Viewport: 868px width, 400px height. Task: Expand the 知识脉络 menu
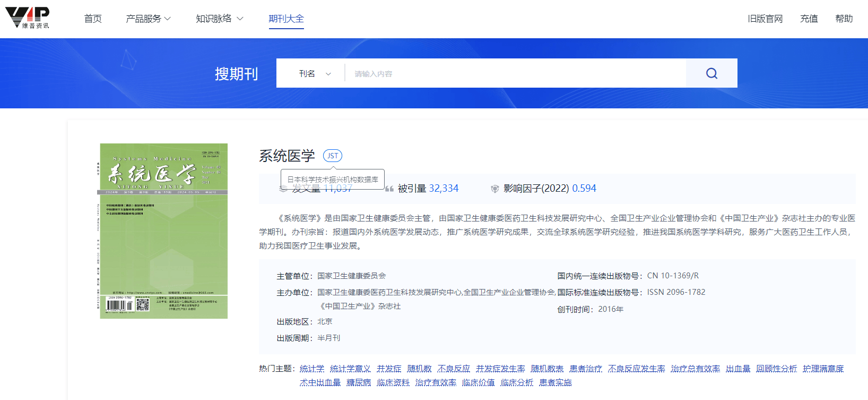pyautogui.click(x=219, y=19)
